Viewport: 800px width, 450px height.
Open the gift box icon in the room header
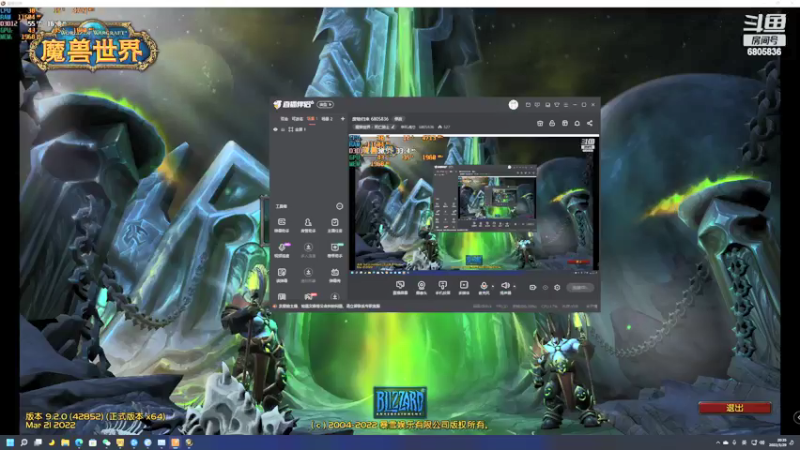[x=565, y=123]
